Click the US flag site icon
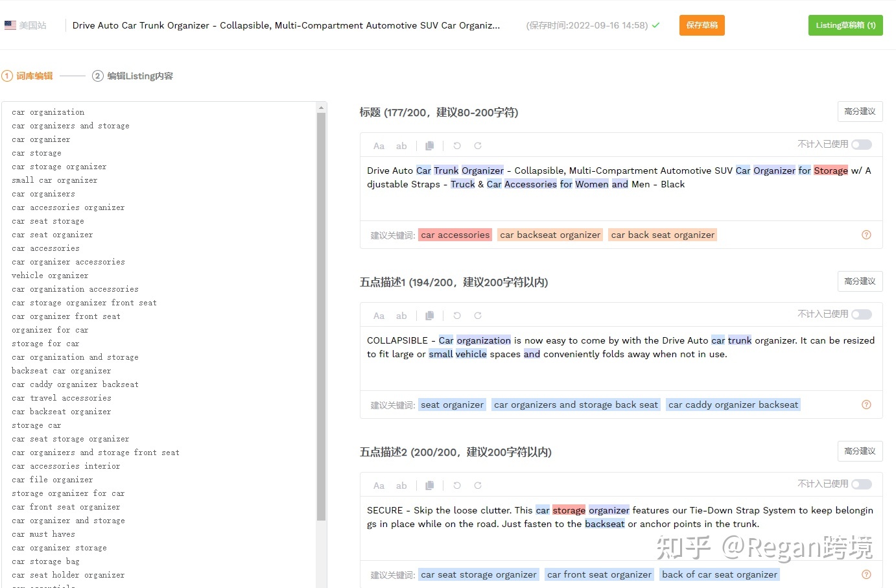The image size is (896, 588). pyautogui.click(x=10, y=25)
